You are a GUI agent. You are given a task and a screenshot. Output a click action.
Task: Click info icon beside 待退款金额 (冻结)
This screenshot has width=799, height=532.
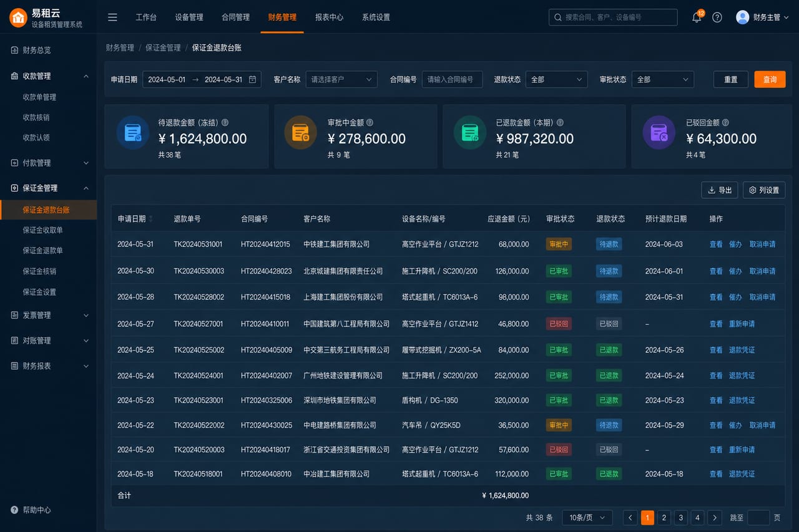(225, 123)
